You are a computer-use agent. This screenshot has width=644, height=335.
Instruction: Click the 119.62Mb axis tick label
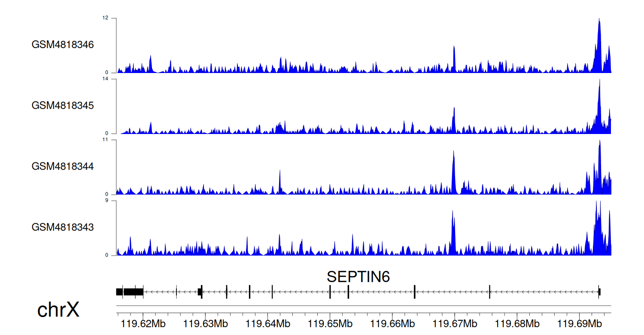143,323
